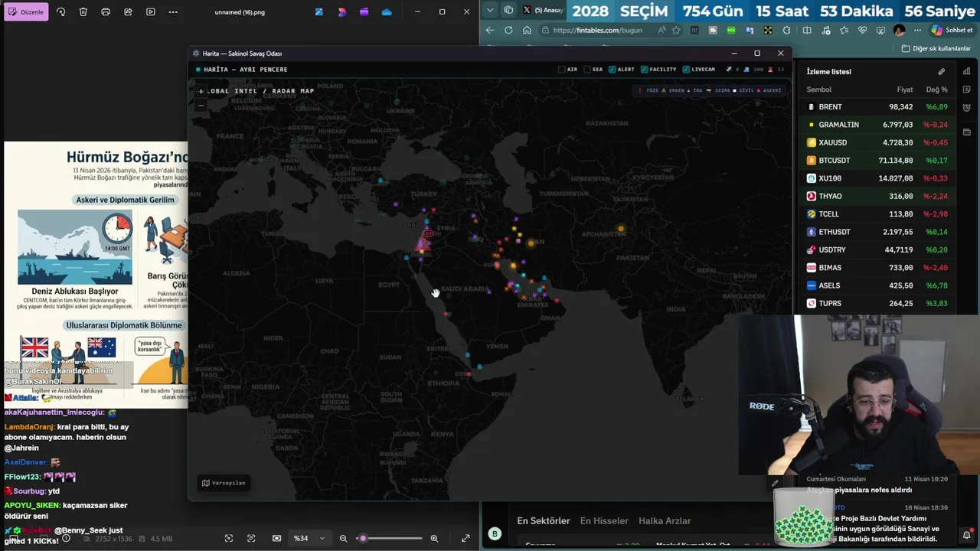Open Edge tab search dropdown arrow

(491, 10)
